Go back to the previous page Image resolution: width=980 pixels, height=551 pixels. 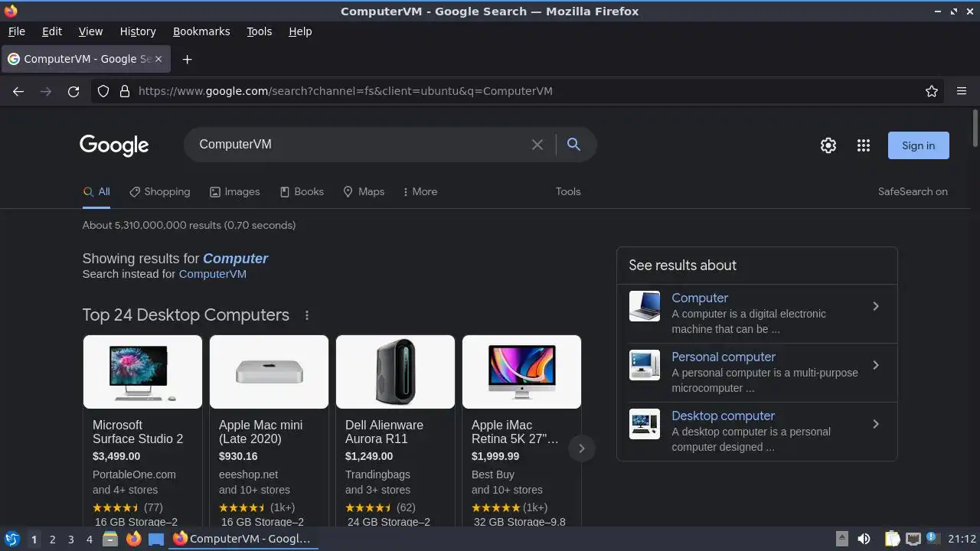18,91
